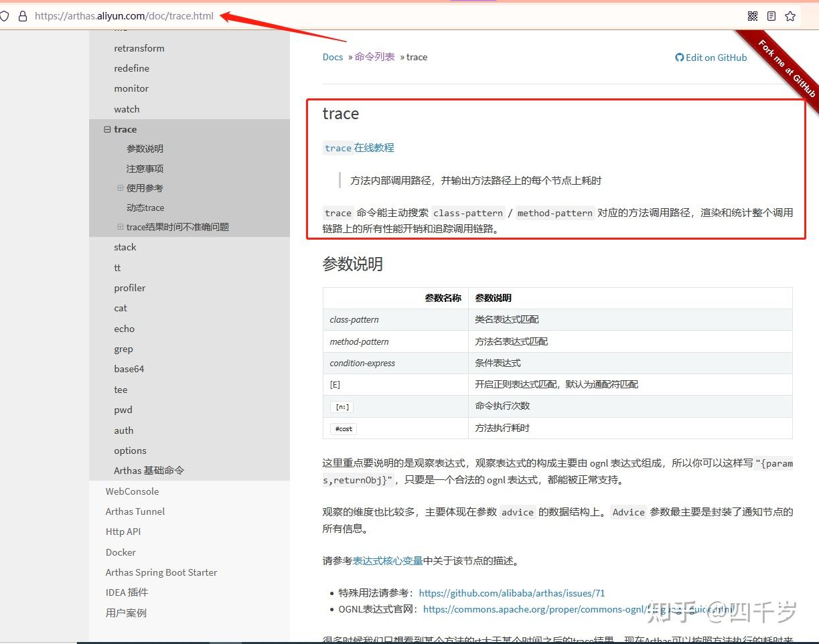Open the watch sidebar entry
819x644 pixels.
(x=127, y=109)
